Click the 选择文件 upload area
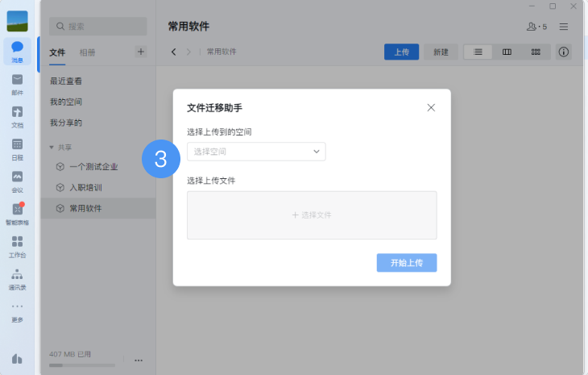The height and width of the screenshot is (375, 588). coord(312,215)
